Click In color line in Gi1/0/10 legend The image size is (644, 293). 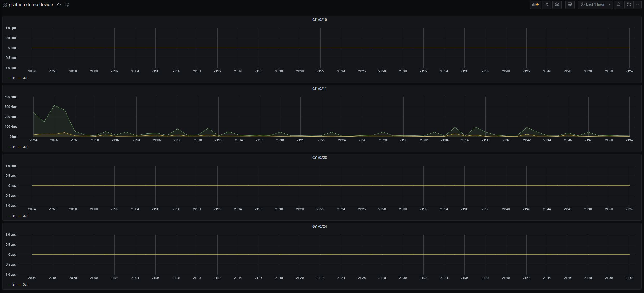pos(9,78)
